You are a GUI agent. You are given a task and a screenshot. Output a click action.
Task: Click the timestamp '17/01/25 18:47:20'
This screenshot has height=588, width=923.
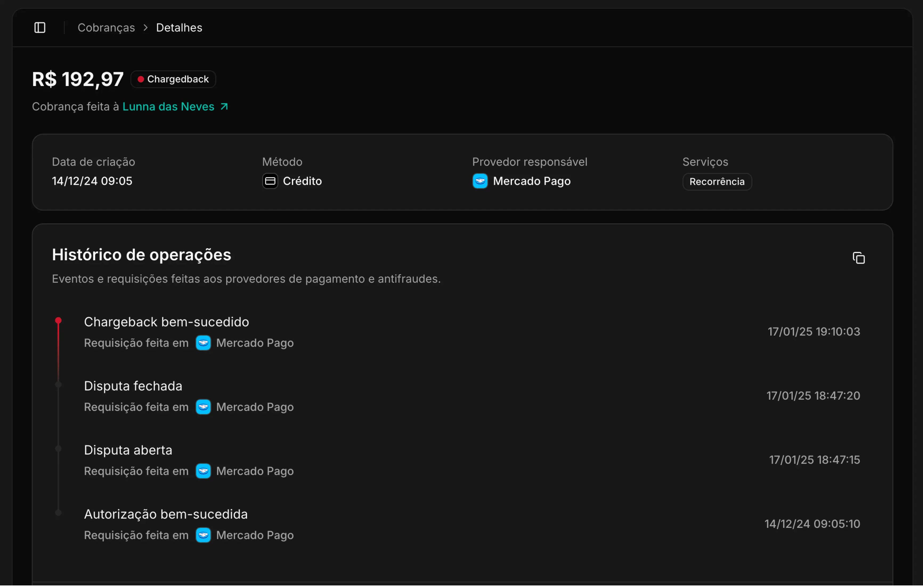pos(813,395)
